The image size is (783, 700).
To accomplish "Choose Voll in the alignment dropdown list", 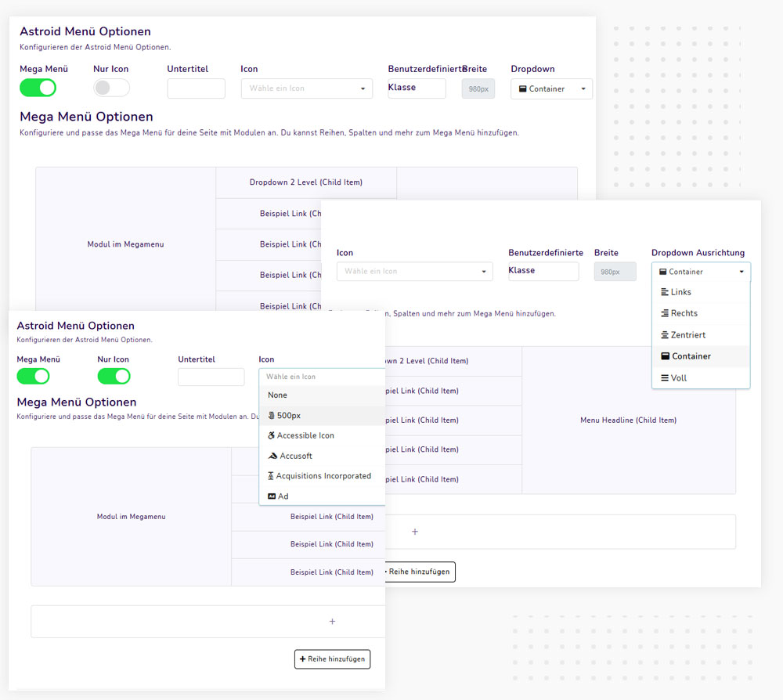I will pos(678,378).
